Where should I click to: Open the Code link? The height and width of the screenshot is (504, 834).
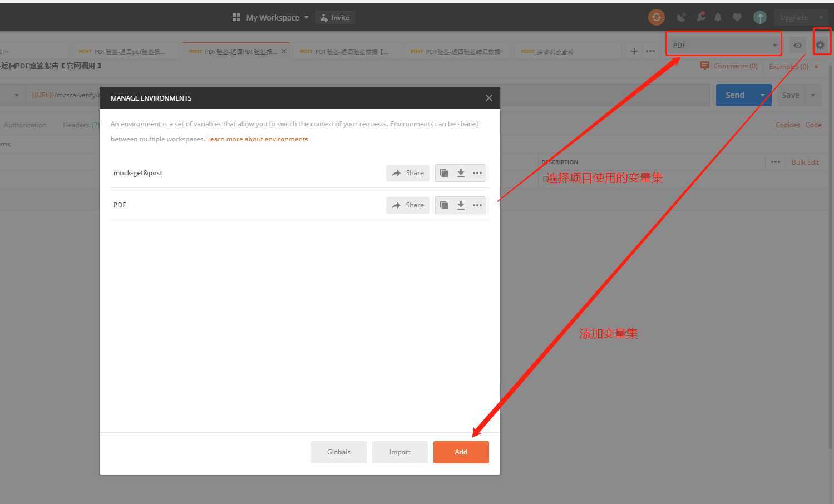coord(813,125)
